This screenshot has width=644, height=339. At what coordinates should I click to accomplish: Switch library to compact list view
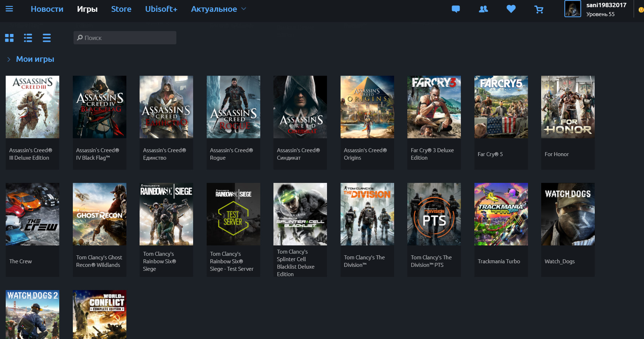(46, 38)
